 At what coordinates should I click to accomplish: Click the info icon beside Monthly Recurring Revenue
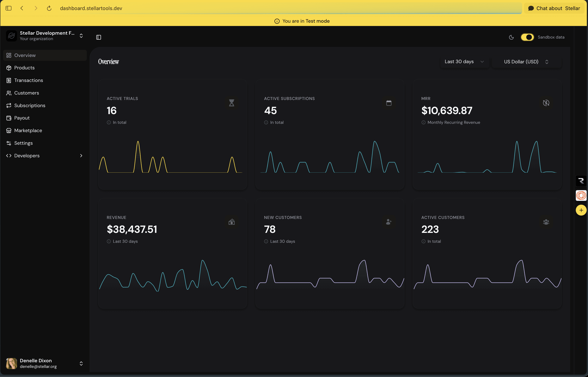[423, 122]
